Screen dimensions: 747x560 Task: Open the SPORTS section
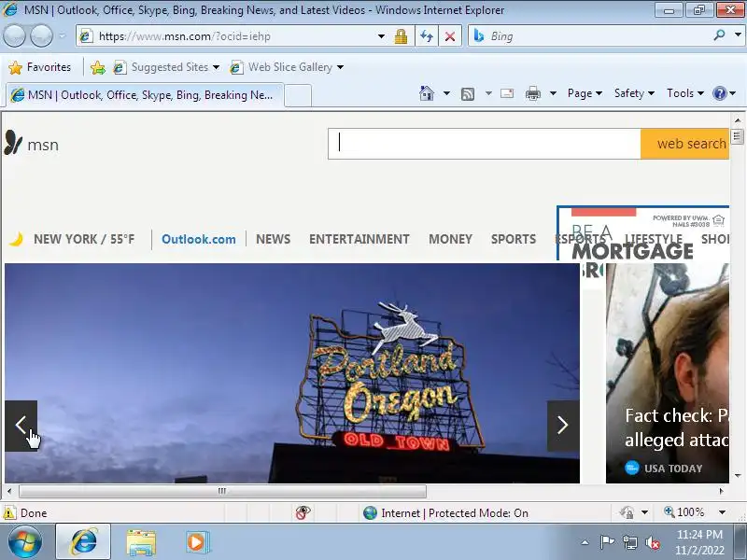click(x=514, y=239)
